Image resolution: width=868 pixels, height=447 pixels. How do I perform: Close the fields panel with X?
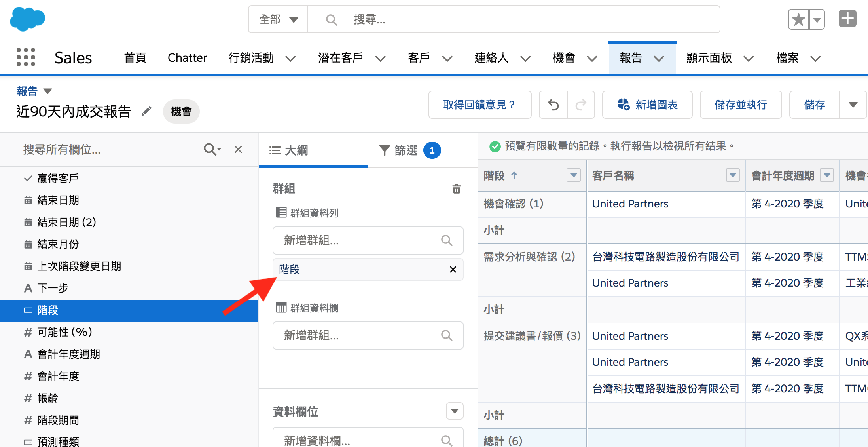click(238, 150)
